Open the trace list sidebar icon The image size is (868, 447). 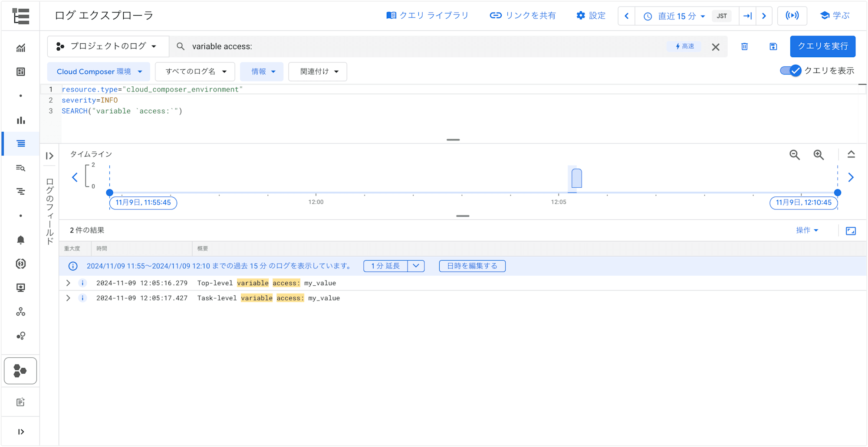[21, 192]
